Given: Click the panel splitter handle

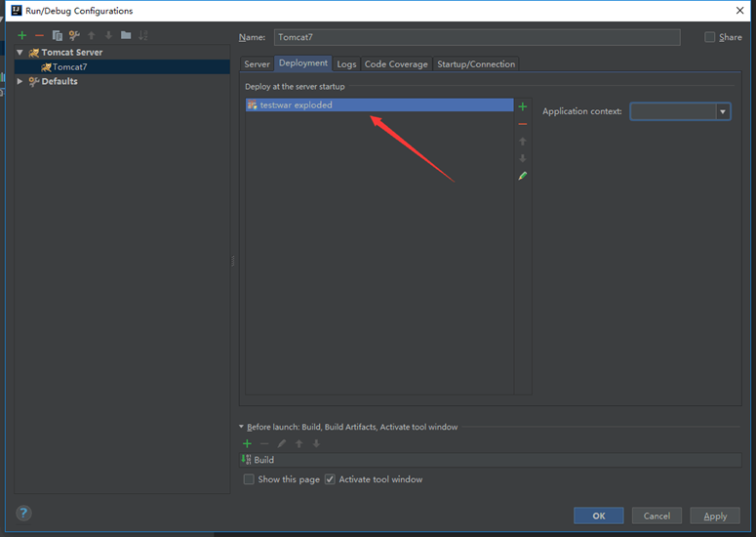Looking at the screenshot, I should pyautogui.click(x=233, y=261).
